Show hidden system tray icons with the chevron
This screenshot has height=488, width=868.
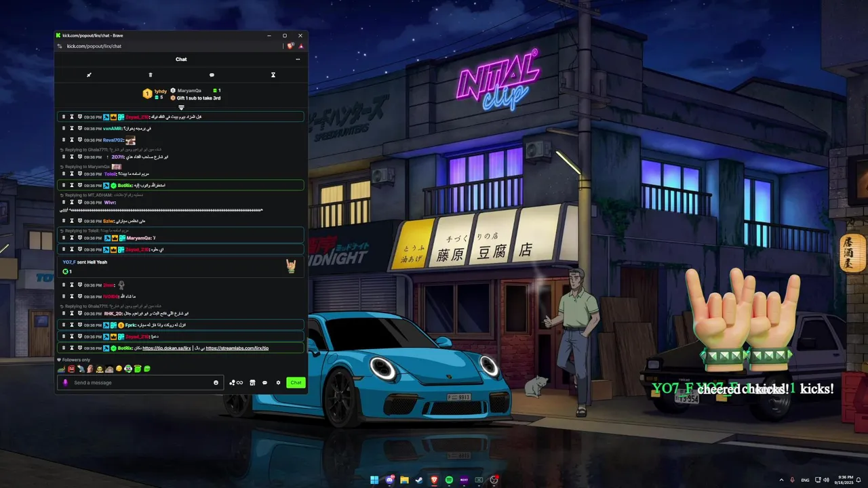(x=781, y=480)
